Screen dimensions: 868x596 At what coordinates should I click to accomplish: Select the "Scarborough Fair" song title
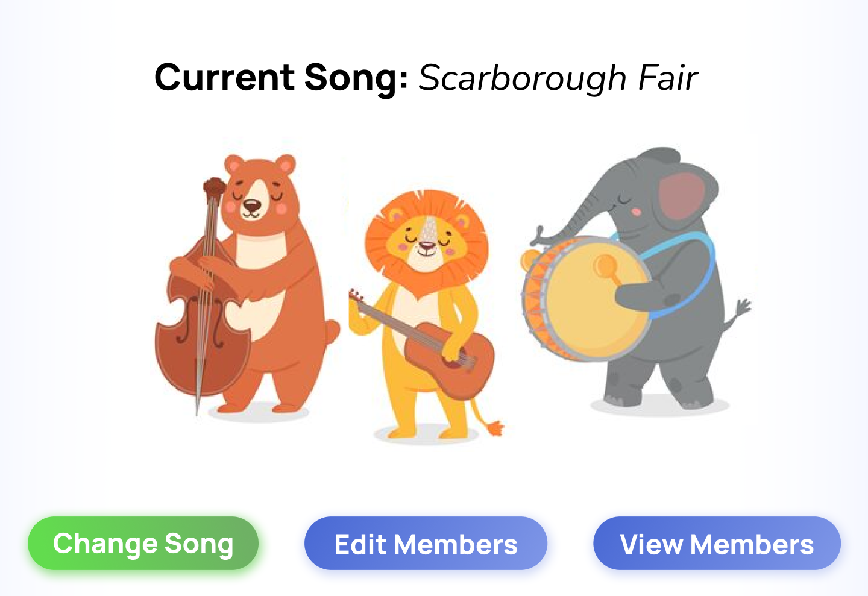[x=558, y=78]
